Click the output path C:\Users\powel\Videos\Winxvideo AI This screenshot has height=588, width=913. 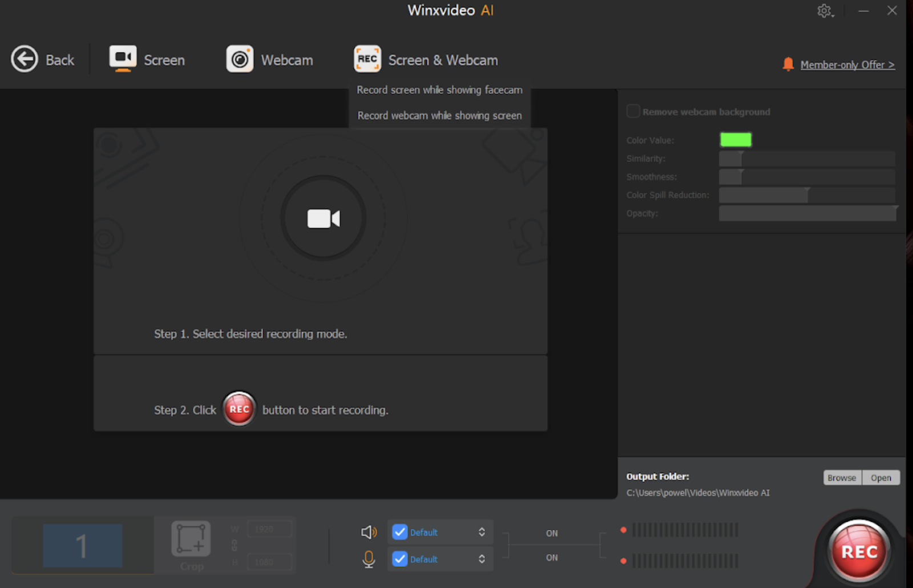tap(698, 493)
